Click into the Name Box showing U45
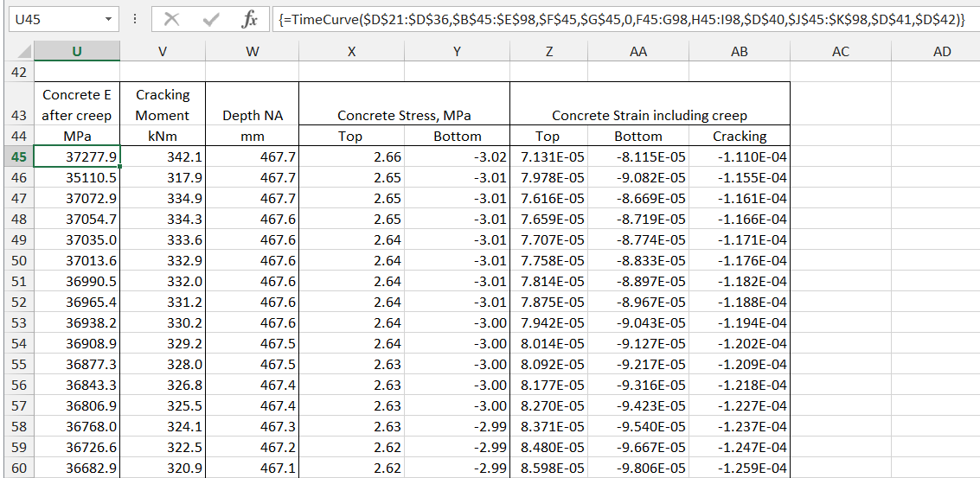Viewport: 980px width, 478px height. point(52,19)
